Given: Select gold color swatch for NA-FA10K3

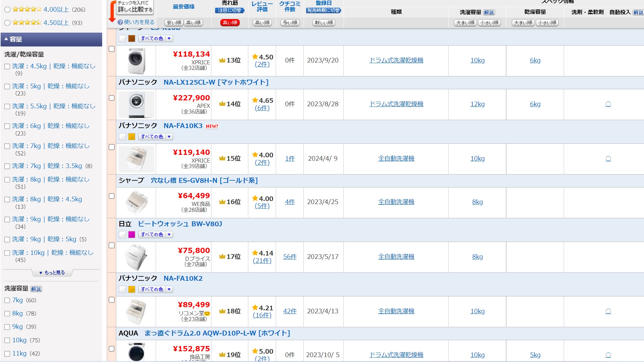Looking at the screenshot, I should pyautogui.click(x=132, y=137).
